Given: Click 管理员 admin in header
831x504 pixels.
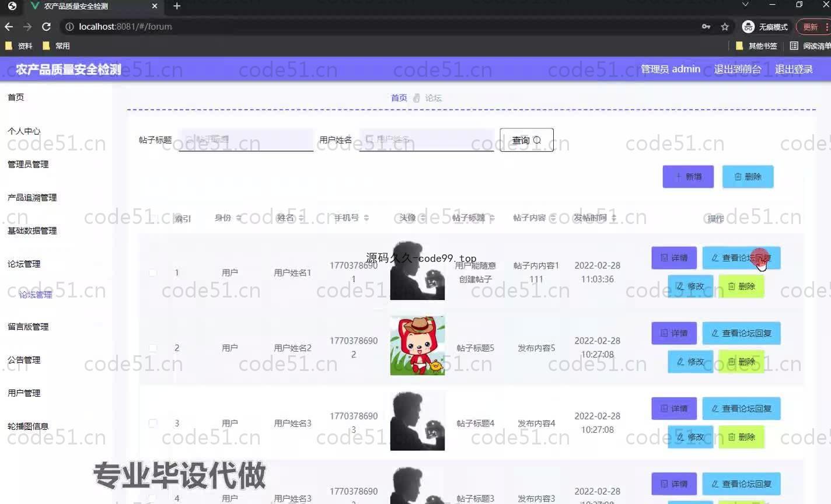Looking at the screenshot, I should (671, 69).
